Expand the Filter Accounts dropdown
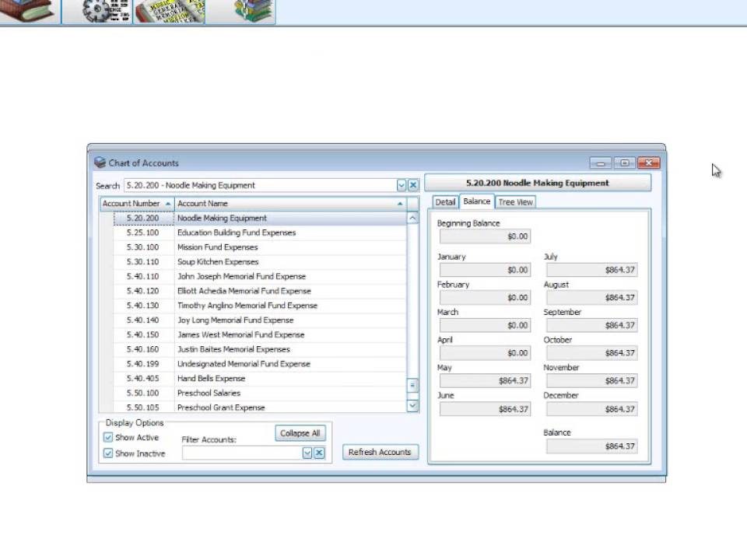 tap(307, 453)
